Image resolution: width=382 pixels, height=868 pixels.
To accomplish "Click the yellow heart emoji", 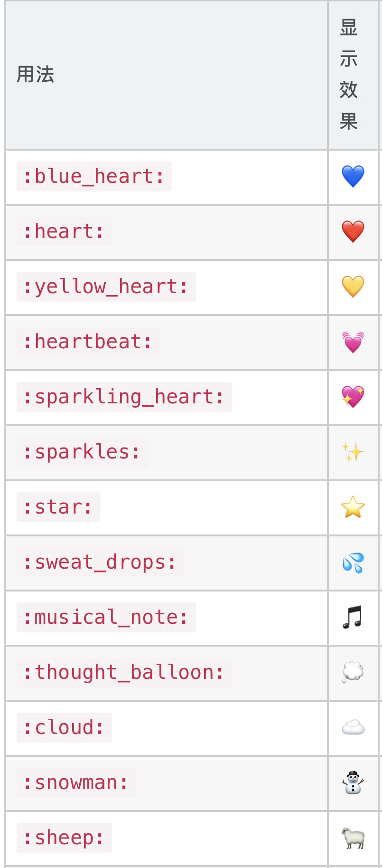I will [353, 287].
